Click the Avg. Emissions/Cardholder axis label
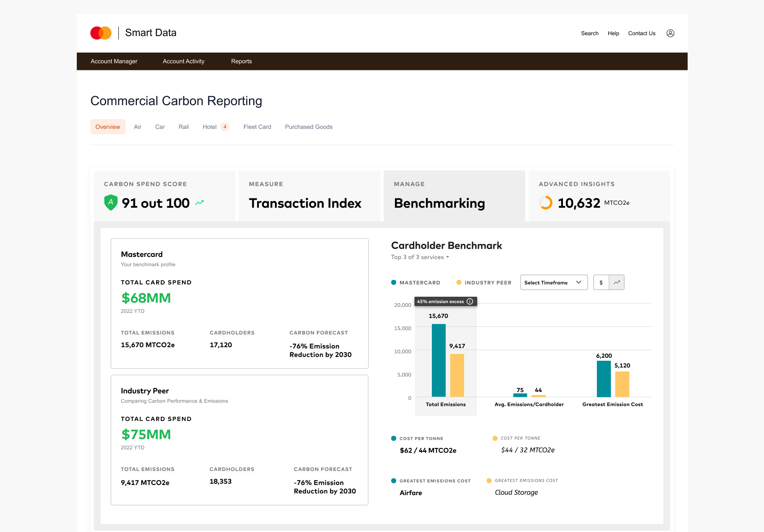 (x=529, y=404)
